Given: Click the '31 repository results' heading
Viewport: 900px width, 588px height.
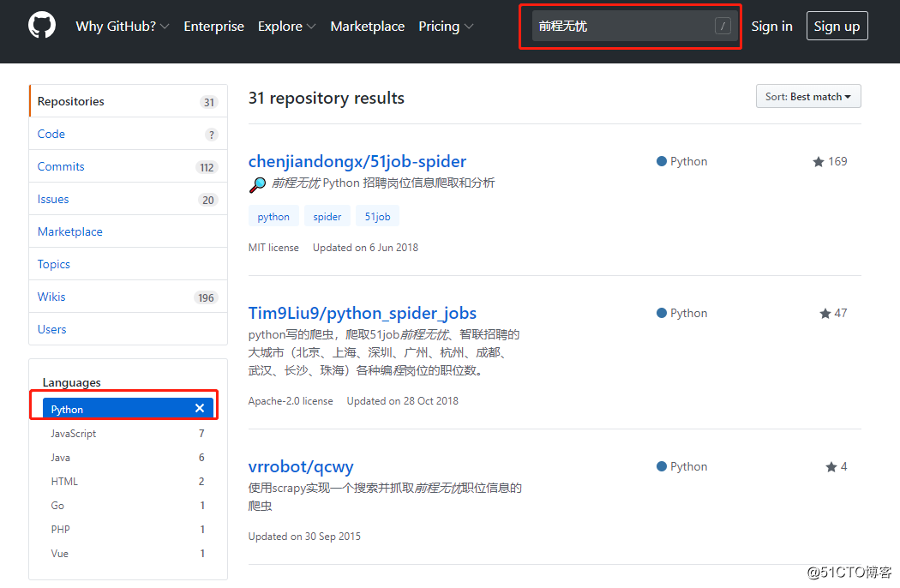Looking at the screenshot, I should pos(326,99).
